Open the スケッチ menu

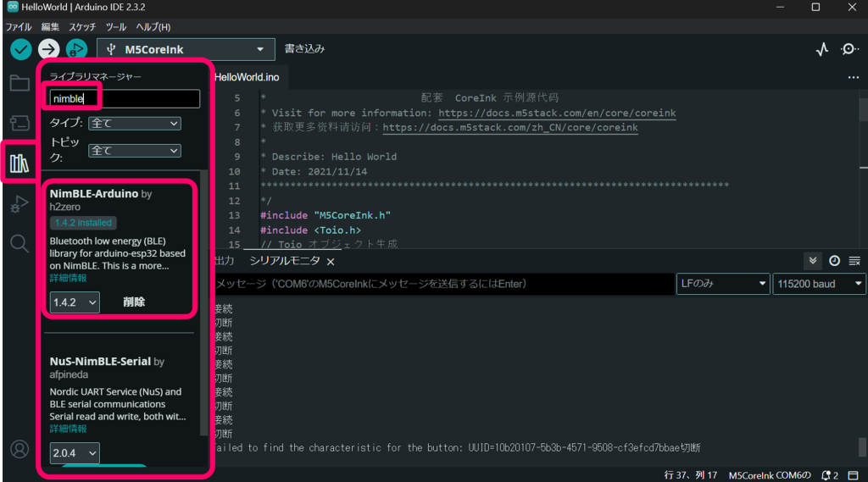click(x=82, y=26)
